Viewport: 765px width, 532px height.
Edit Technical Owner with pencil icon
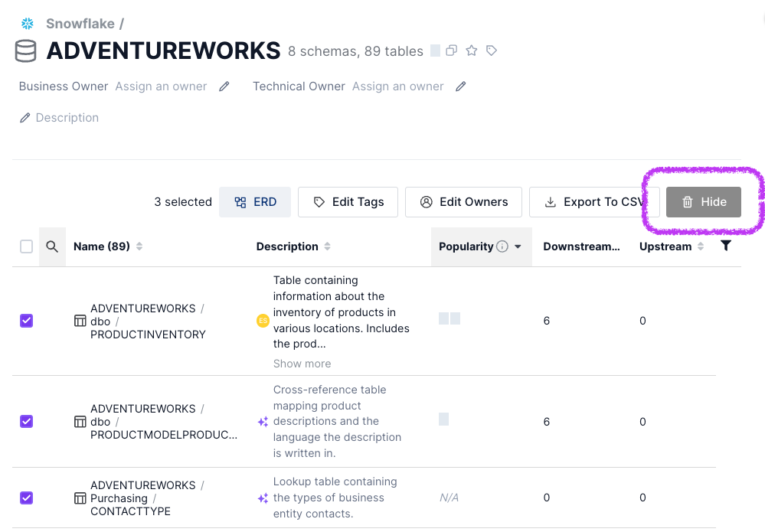461,86
